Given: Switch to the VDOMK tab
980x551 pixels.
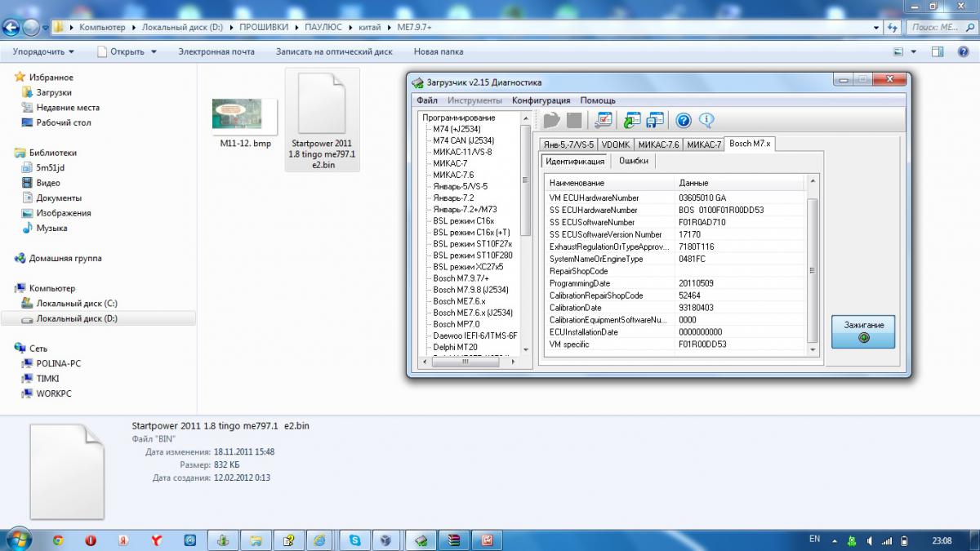Looking at the screenshot, I should [616, 144].
